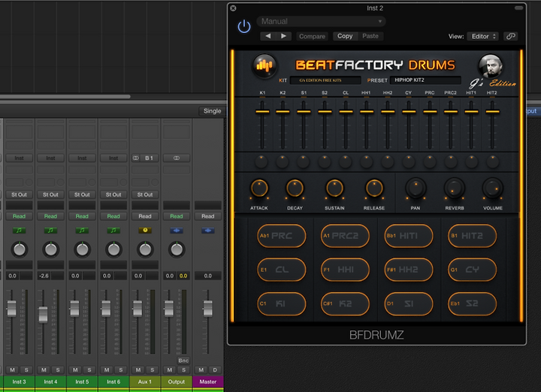
Task: Click Aux 1 B 1 input slot
Action: [x=149, y=158]
